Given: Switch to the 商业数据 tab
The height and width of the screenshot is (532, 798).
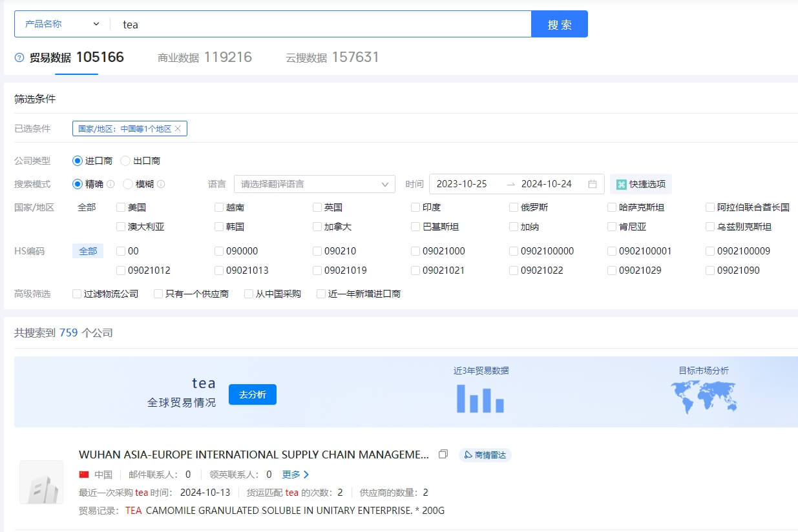Looking at the screenshot, I should coord(204,57).
